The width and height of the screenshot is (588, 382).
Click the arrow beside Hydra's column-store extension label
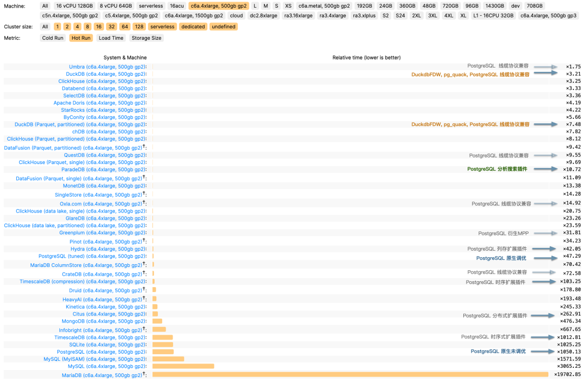point(546,248)
